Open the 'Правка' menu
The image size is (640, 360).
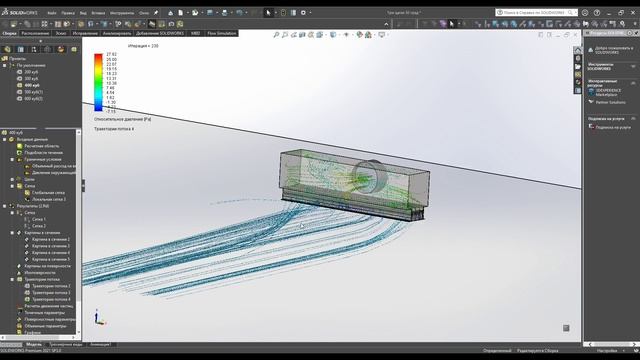pyautogui.click(x=68, y=13)
